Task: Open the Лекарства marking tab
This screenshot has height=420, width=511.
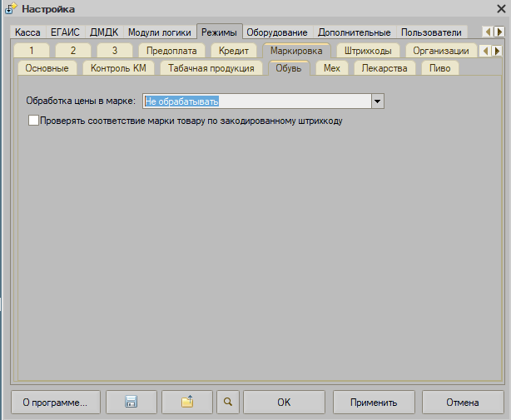Action: click(x=384, y=68)
